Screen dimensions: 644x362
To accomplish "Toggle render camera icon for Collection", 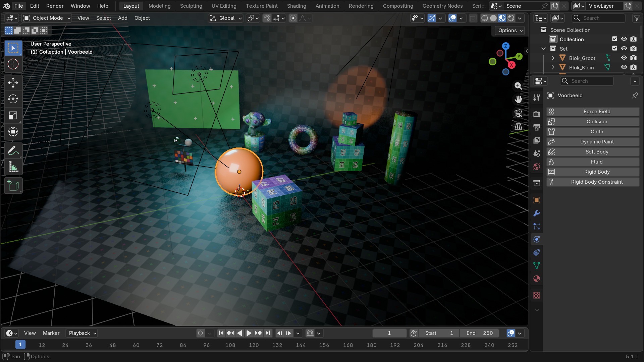I will pos(633,39).
